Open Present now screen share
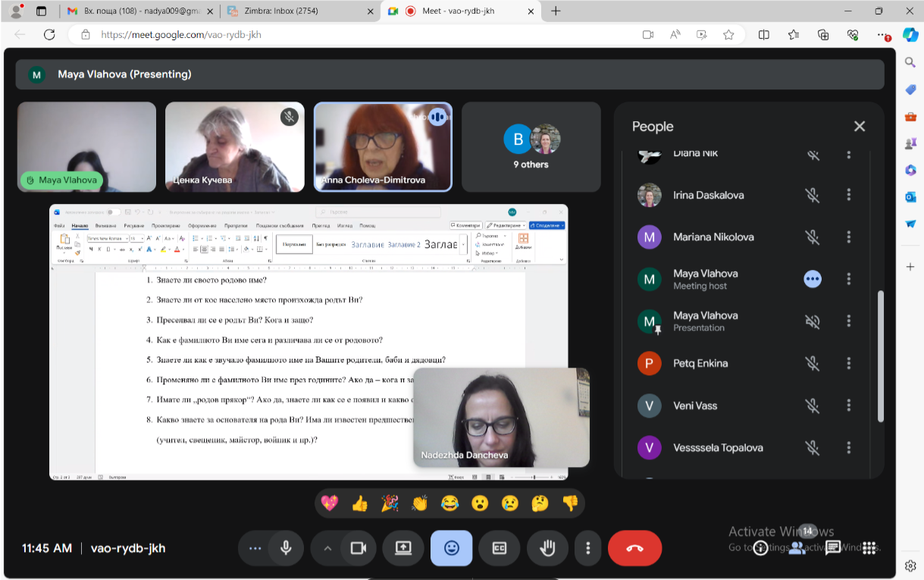The height and width of the screenshot is (580, 924). [402, 548]
